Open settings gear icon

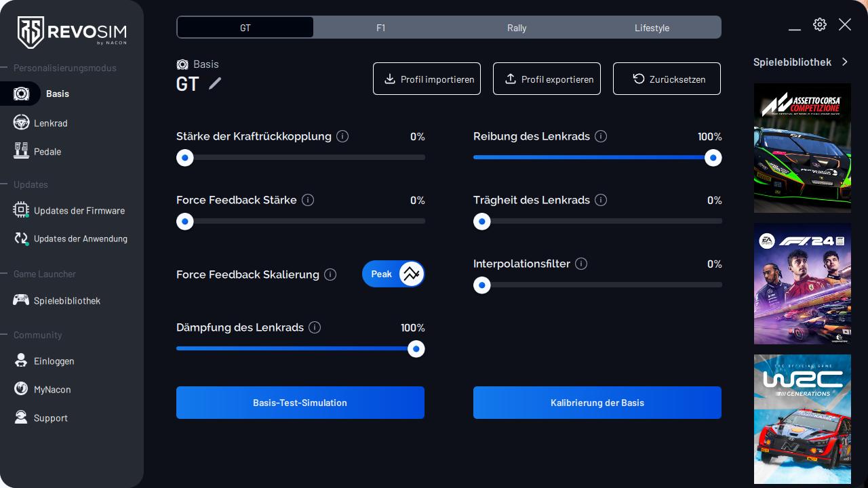[820, 25]
